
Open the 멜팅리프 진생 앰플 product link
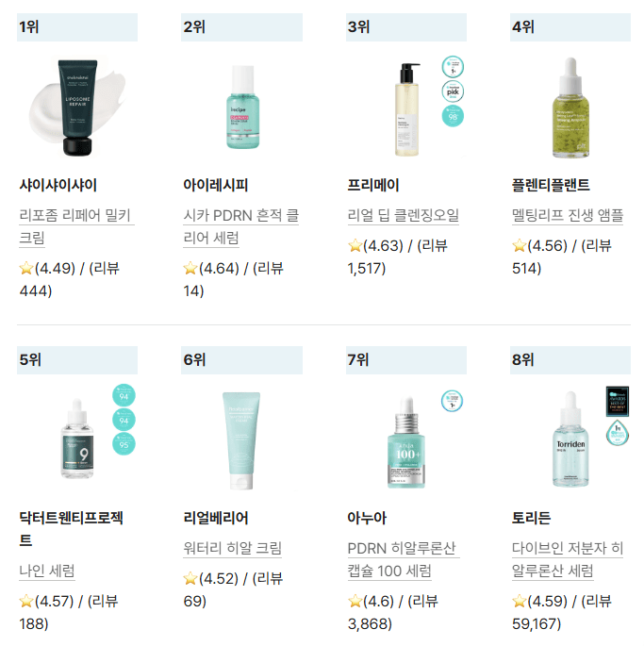point(567,215)
